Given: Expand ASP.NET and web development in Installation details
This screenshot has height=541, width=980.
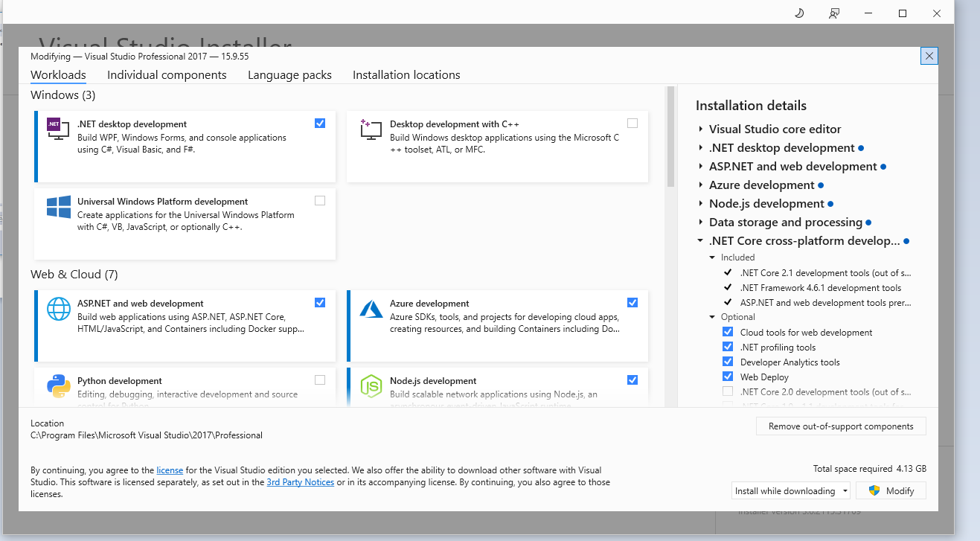Looking at the screenshot, I should click(x=701, y=167).
